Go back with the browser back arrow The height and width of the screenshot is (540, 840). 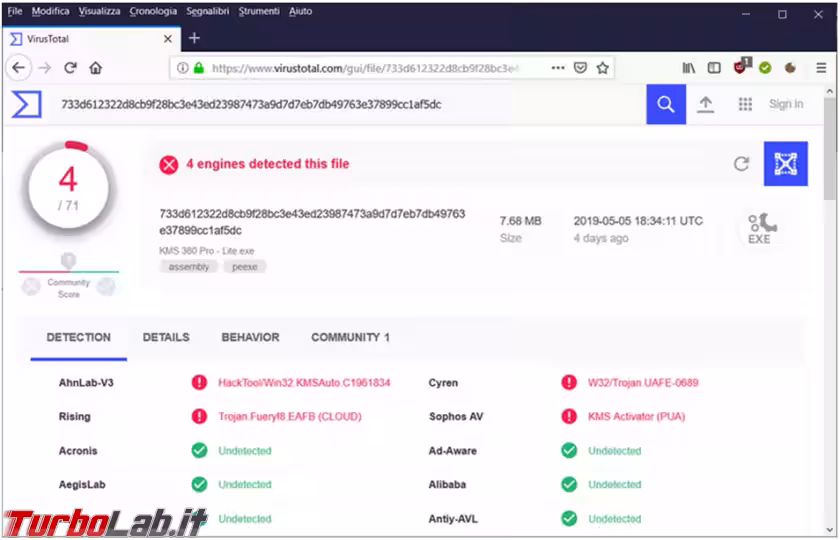(19, 68)
